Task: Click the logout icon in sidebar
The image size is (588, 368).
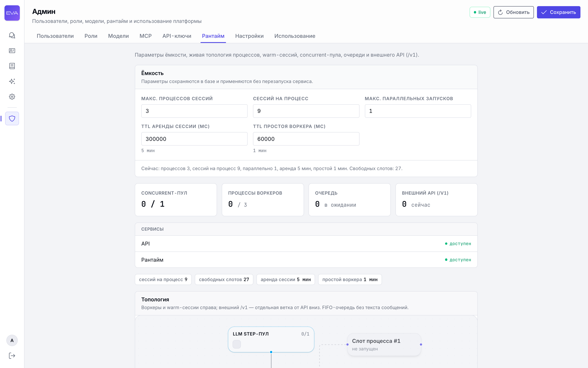Action: (12, 356)
